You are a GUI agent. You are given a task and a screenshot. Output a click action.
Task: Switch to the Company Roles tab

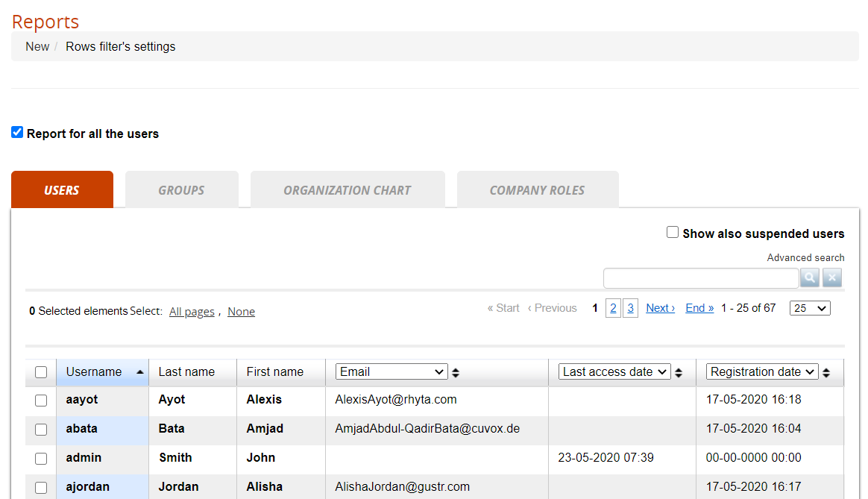coord(537,190)
